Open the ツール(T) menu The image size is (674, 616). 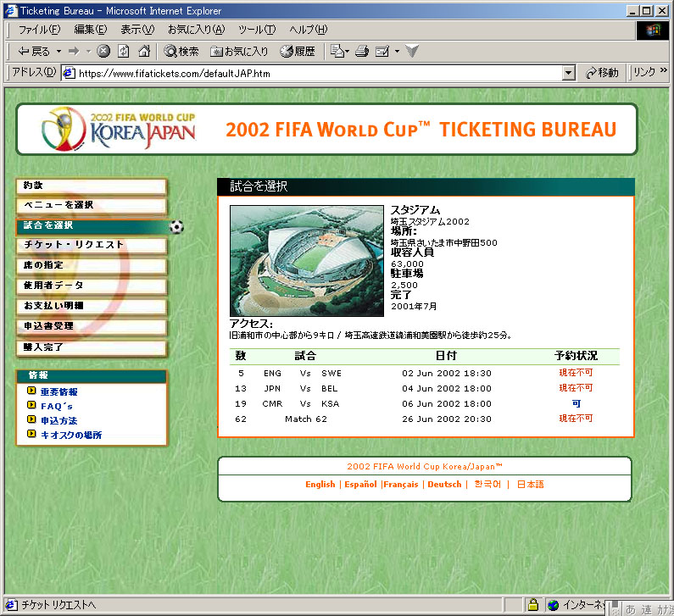(x=257, y=29)
